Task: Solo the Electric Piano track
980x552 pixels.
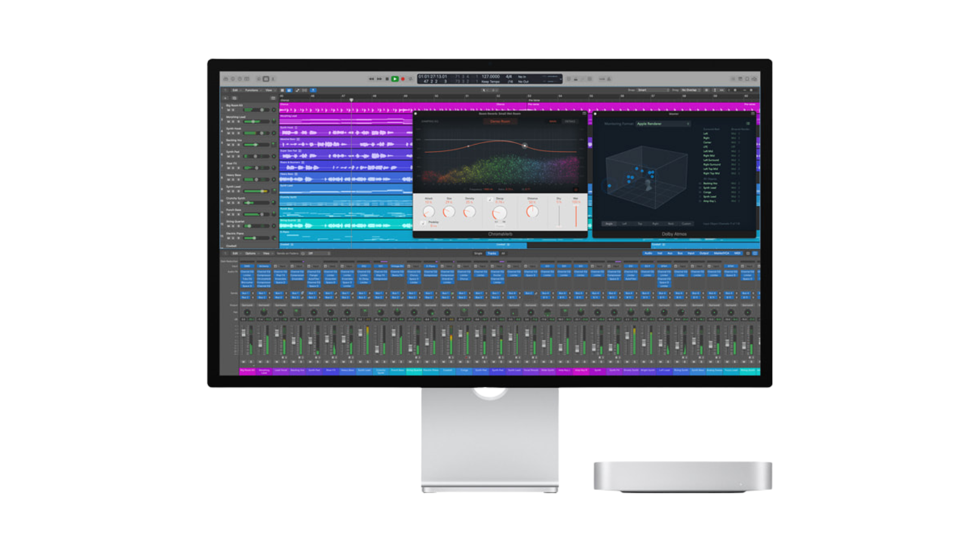Action: [x=233, y=238]
